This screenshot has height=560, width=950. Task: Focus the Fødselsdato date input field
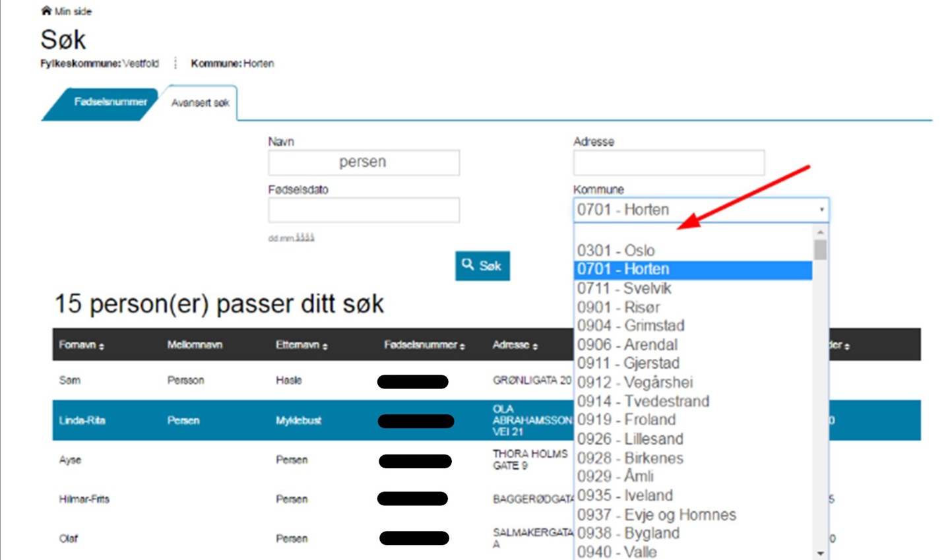click(x=364, y=210)
